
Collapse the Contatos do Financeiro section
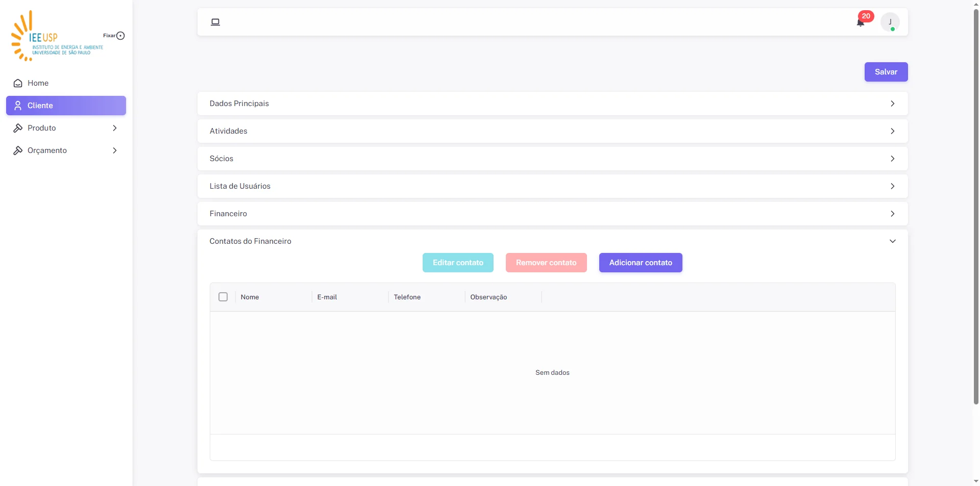tap(552, 241)
